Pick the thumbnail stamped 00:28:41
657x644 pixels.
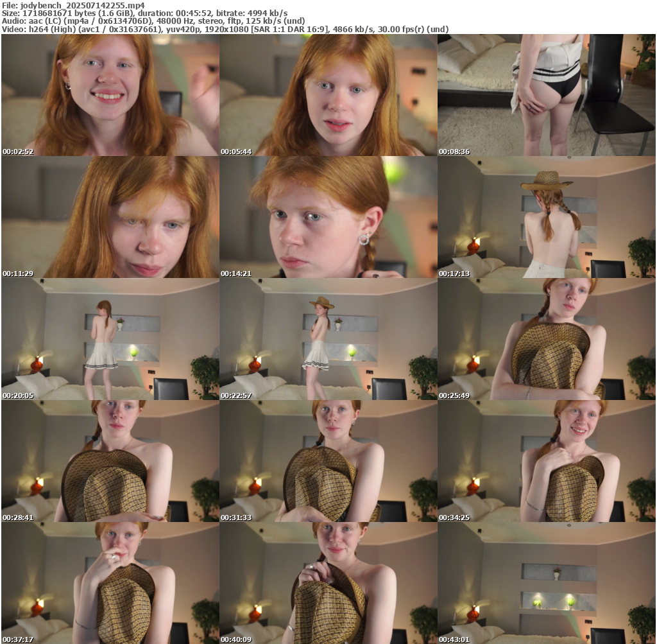coord(110,461)
